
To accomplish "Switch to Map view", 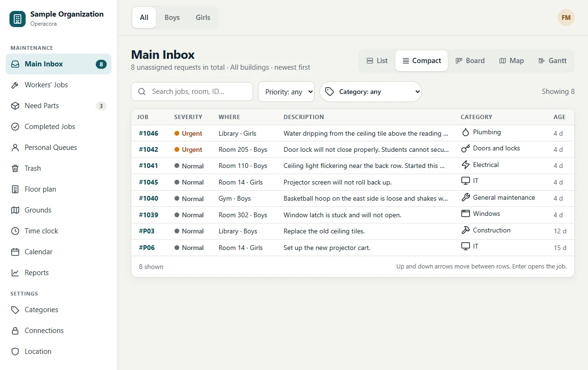I will 512,61.
